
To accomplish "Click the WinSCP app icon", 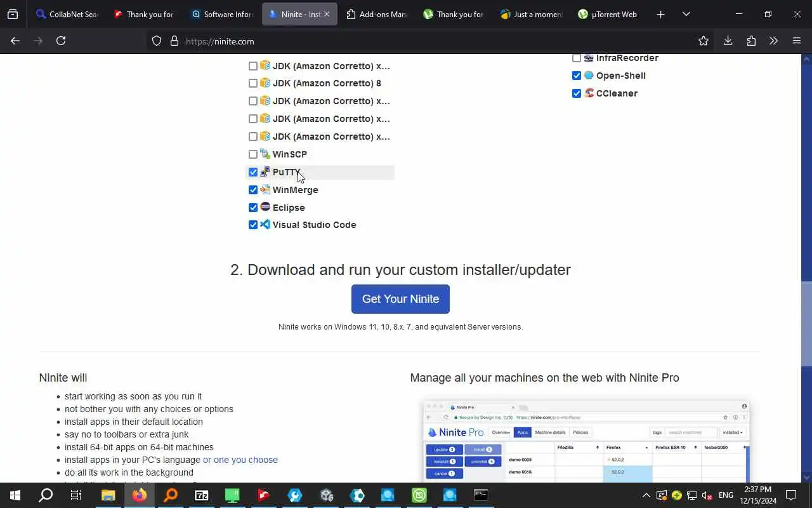I will 265,154.
